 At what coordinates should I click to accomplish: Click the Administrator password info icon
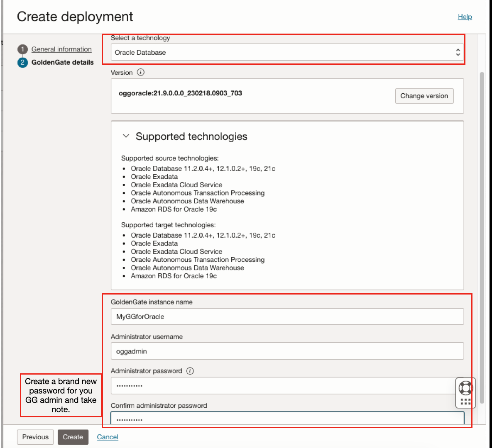tap(190, 371)
